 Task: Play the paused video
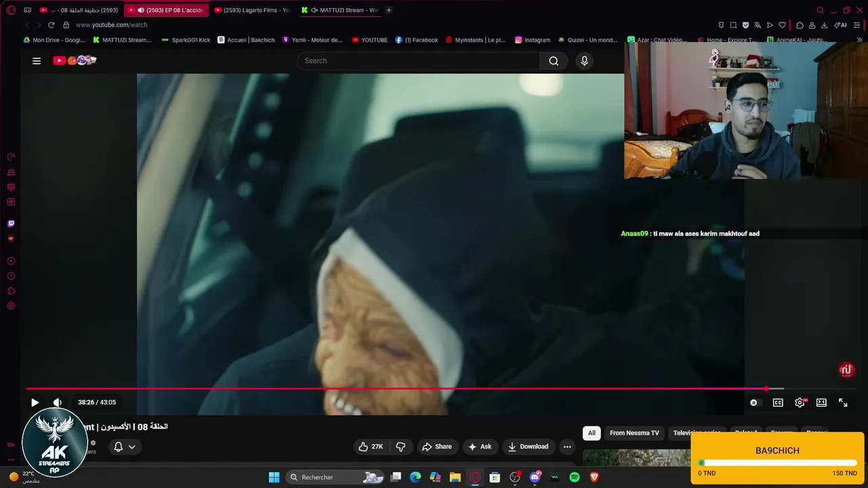tap(35, 403)
